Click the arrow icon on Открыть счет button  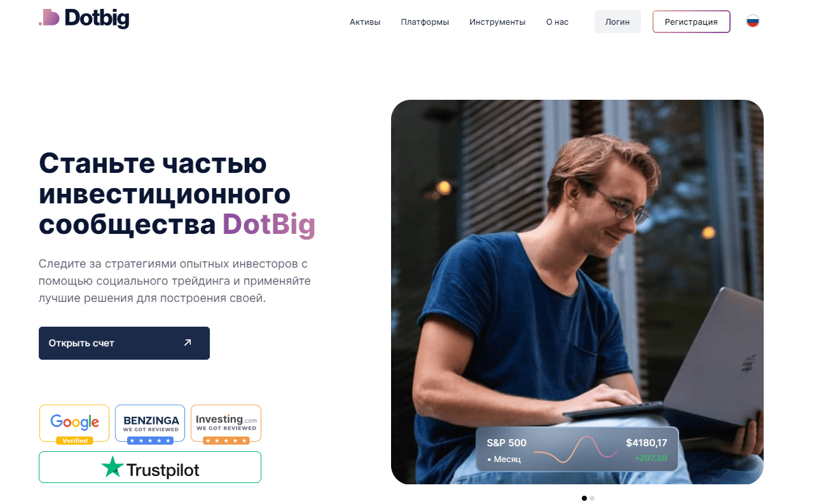pyautogui.click(x=188, y=343)
